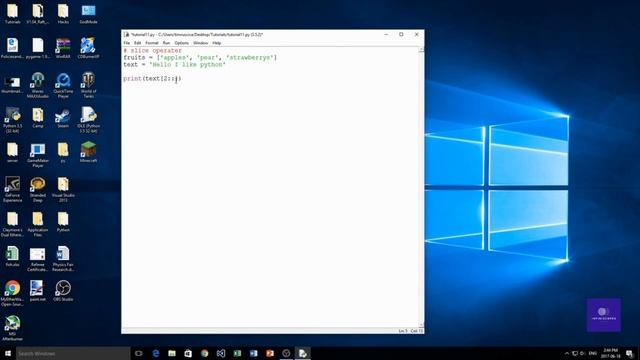Launch Microsoft Edge from the taskbar
Viewport: 640px width, 360px height.
[x=156, y=353]
